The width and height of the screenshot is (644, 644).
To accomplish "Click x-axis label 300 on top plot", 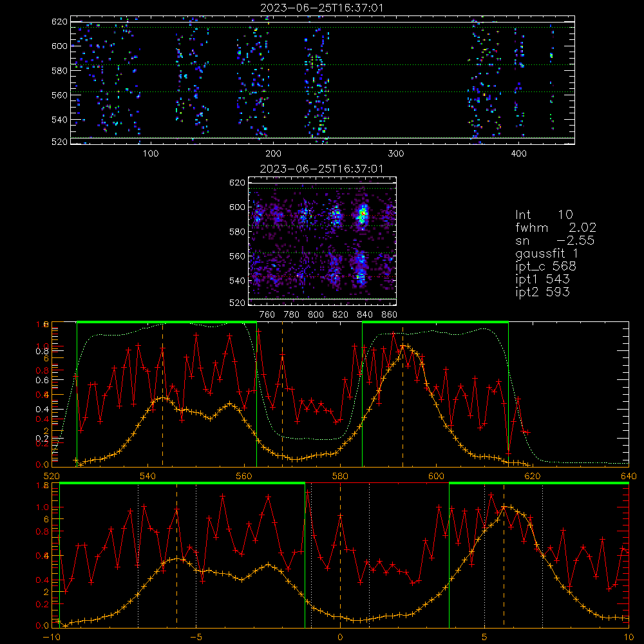I will (396, 154).
